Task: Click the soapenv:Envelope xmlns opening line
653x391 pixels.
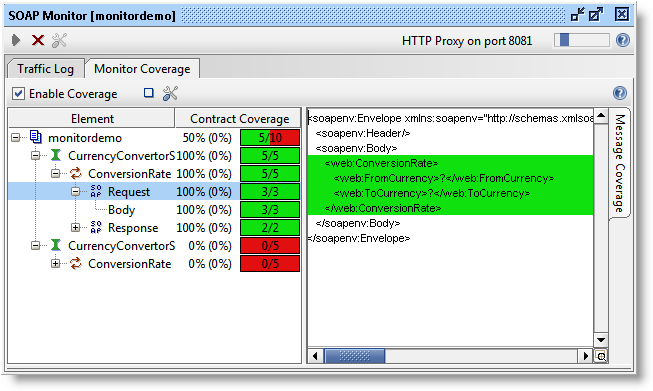Action: (x=451, y=118)
